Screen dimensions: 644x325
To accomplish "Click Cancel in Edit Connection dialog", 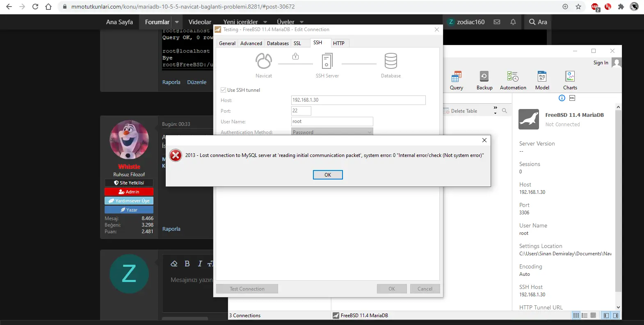I will pyautogui.click(x=425, y=289).
